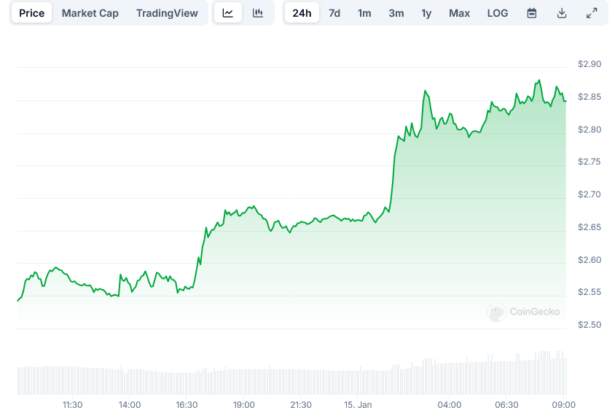This screenshot has width=615, height=410.
Task: Set chart range to 3m
Action: pos(396,13)
